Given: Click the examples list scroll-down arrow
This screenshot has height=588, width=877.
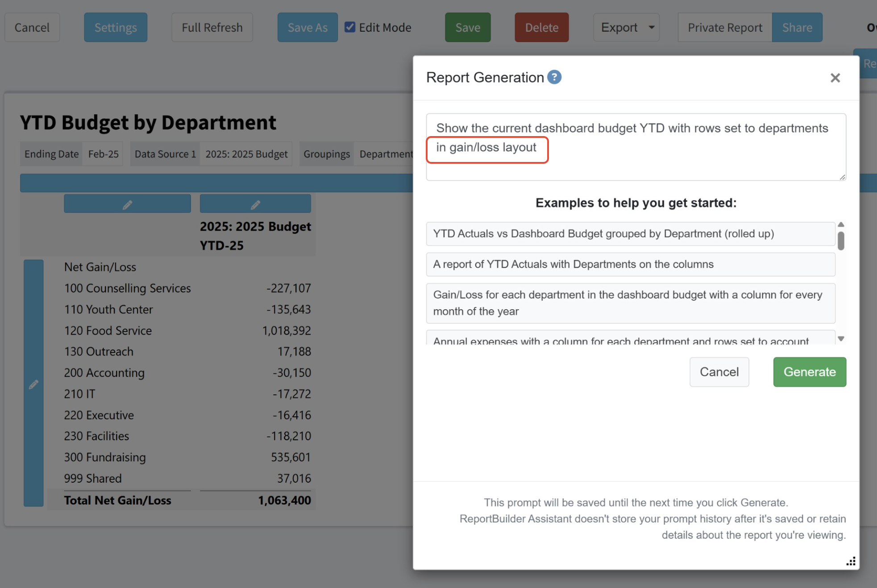Looking at the screenshot, I should point(841,339).
